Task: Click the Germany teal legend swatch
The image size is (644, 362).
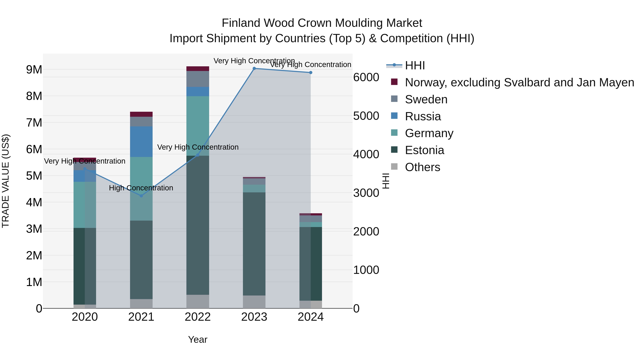Action: pos(394,132)
